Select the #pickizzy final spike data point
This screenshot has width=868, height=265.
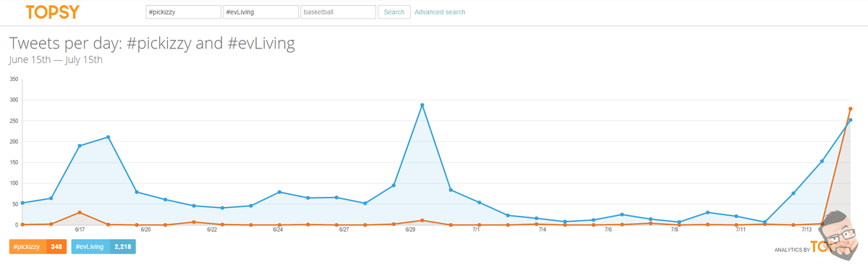[851, 109]
